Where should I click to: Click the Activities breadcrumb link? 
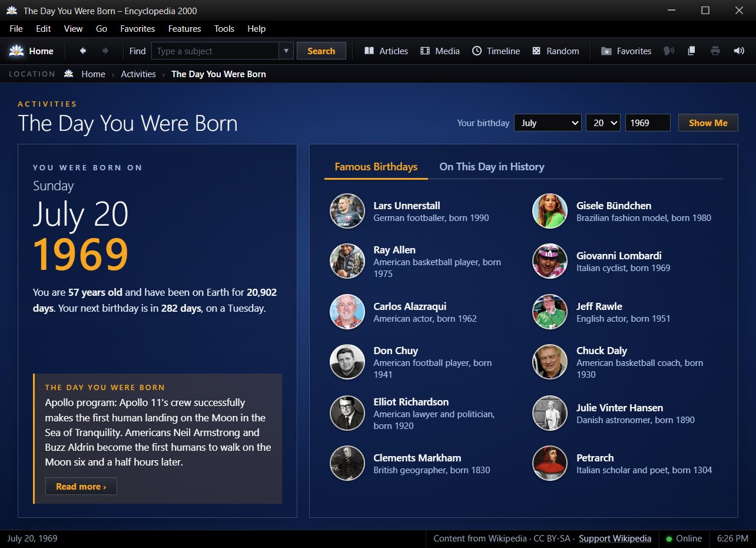tap(138, 74)
